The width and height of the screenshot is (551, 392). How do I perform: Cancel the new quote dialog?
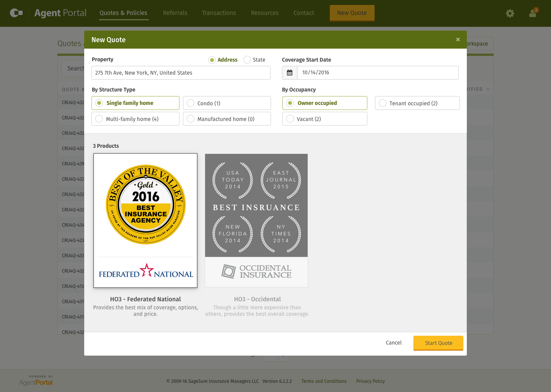[394, 343]
